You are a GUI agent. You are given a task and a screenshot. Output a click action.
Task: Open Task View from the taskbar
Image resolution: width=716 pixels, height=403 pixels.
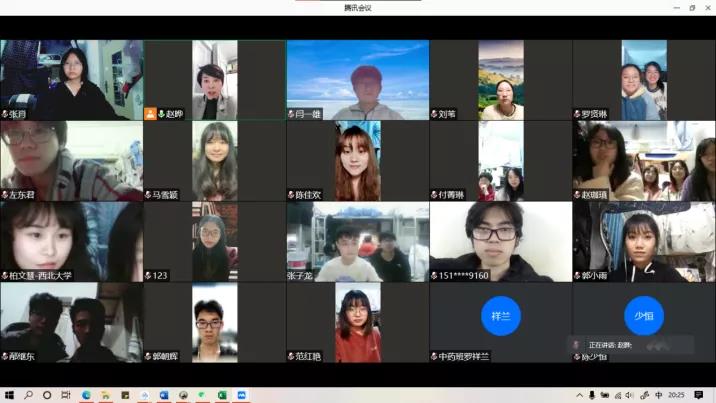click(67, 395)
